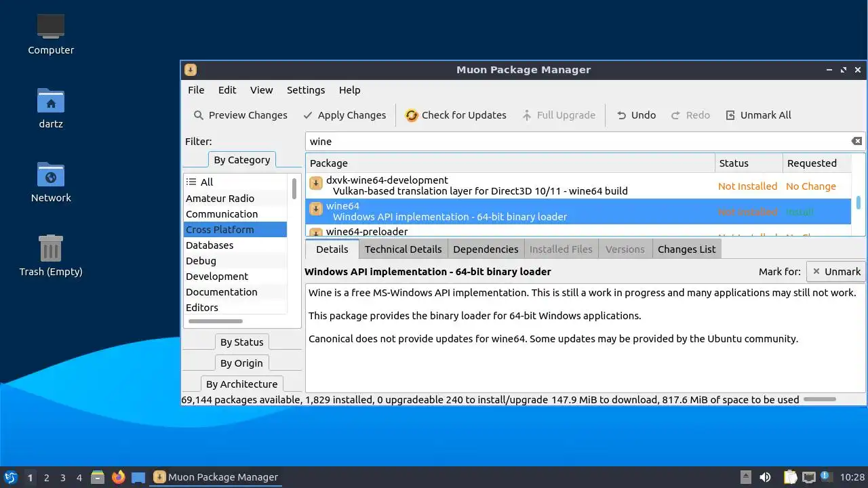
Task: Open the Edit menu
Action: pyautogui.click(x=227, y=90)
